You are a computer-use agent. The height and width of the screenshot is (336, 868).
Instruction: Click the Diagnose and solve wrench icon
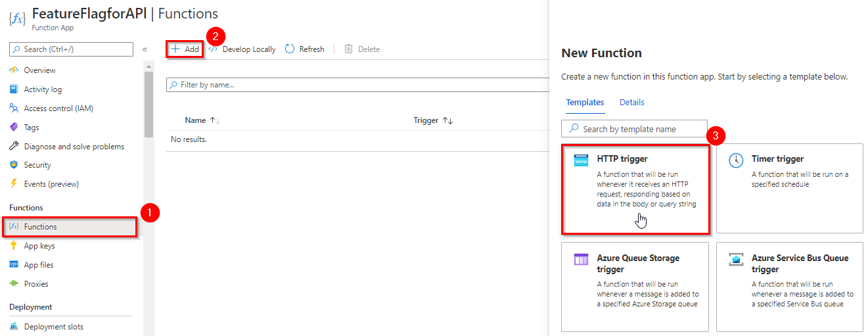[x=14, y=147]
